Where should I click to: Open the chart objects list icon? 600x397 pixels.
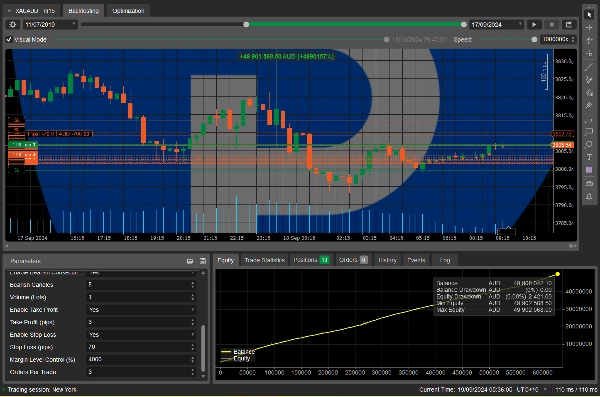(x=589, y=183)
